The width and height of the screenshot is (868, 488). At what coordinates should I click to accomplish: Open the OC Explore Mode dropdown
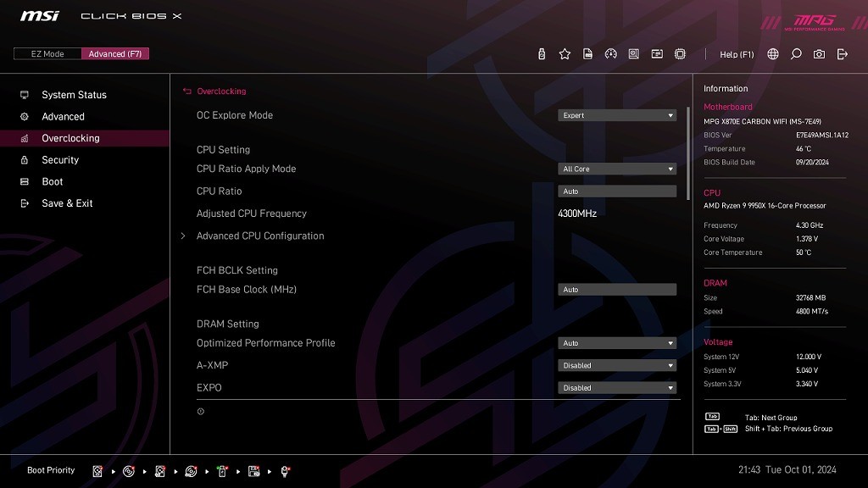tap(617, 115)
